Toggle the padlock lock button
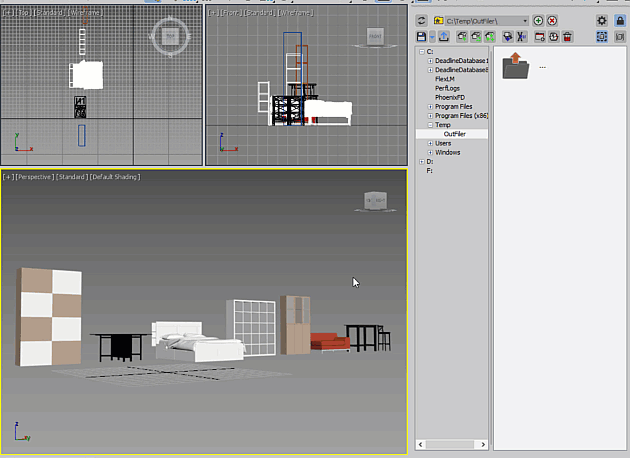Screen dimensions: 630x458 (x=620, y=20)
